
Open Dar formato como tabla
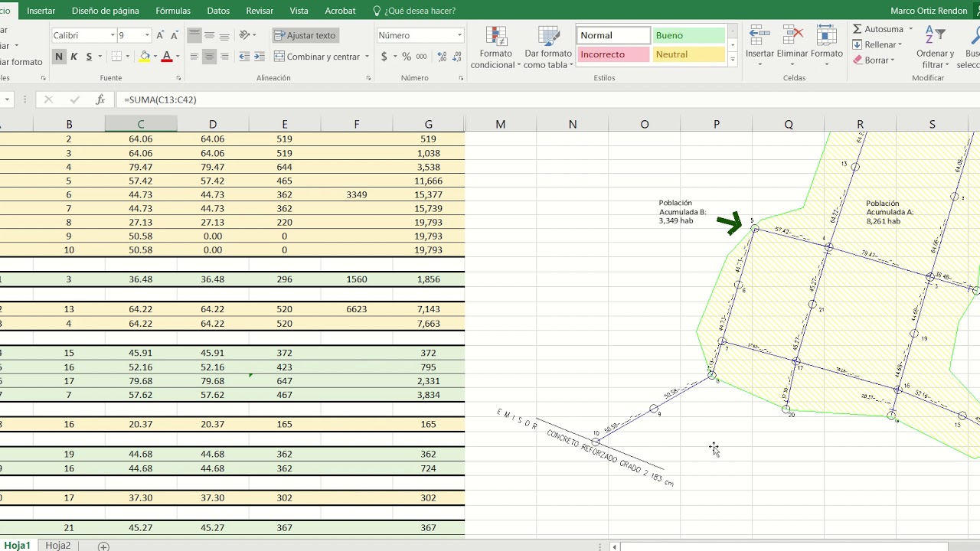coord(548,48)
